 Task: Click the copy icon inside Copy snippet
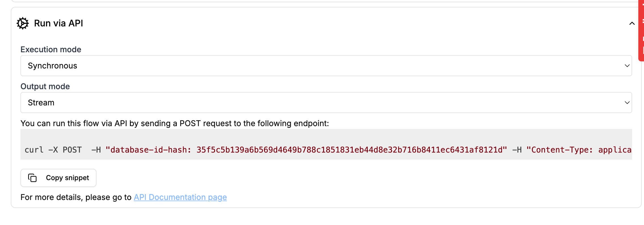coord(32,178)
